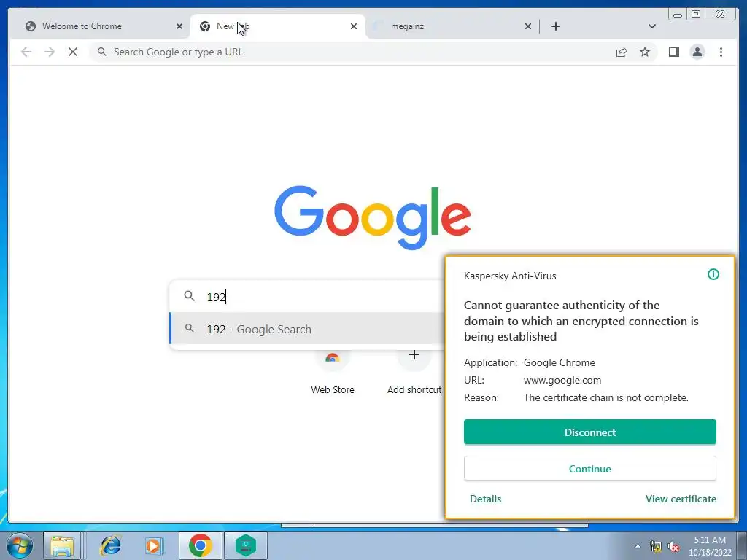This screenshot has height=560, width=747.
Task: Click the share page icon in address bar
Action: (622, 52)
